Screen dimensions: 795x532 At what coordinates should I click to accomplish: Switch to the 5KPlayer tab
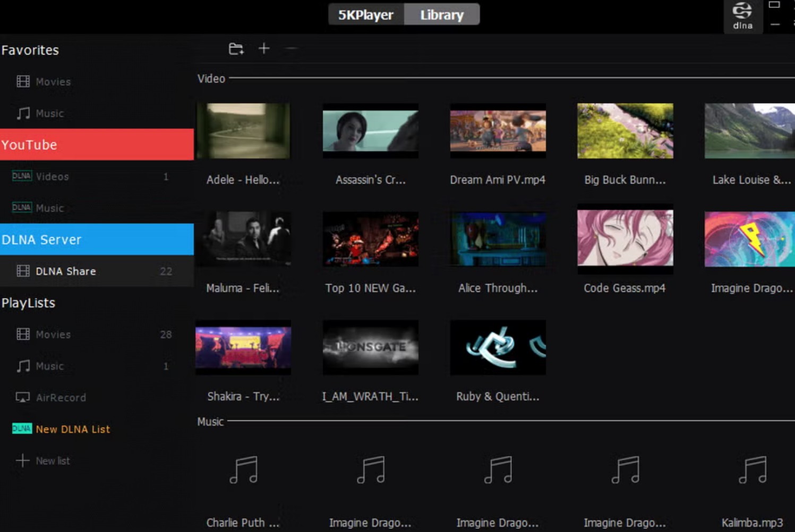365,14
